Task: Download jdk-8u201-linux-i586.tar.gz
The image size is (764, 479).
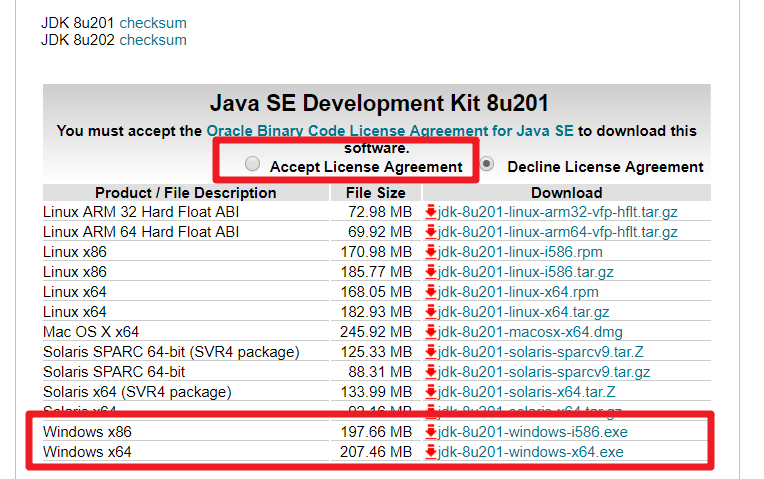Action: (x=525, y=272)
